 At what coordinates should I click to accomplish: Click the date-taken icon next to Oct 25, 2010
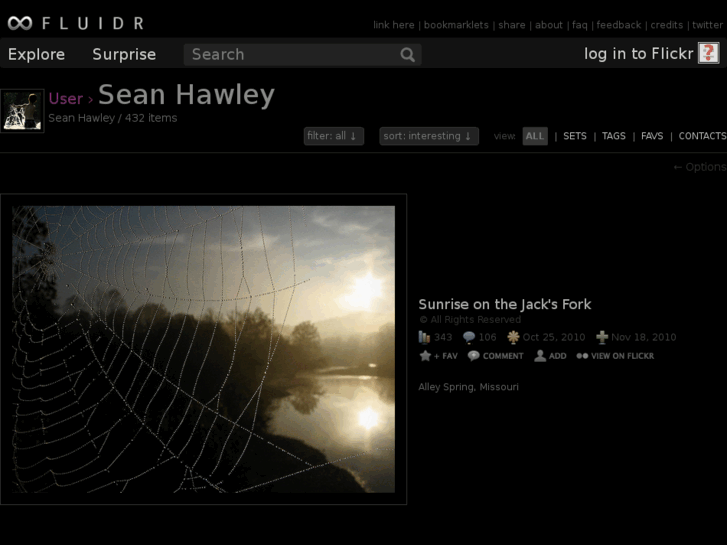513,337
